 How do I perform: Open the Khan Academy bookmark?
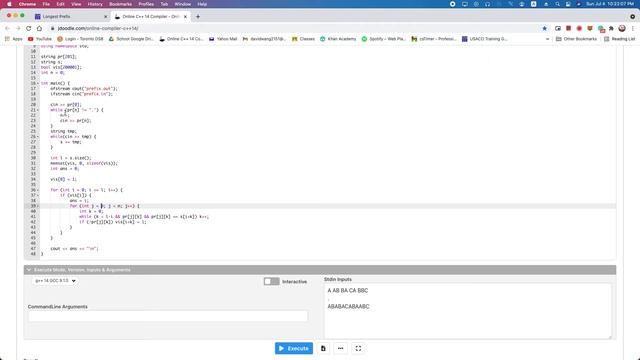coord(338,39)
